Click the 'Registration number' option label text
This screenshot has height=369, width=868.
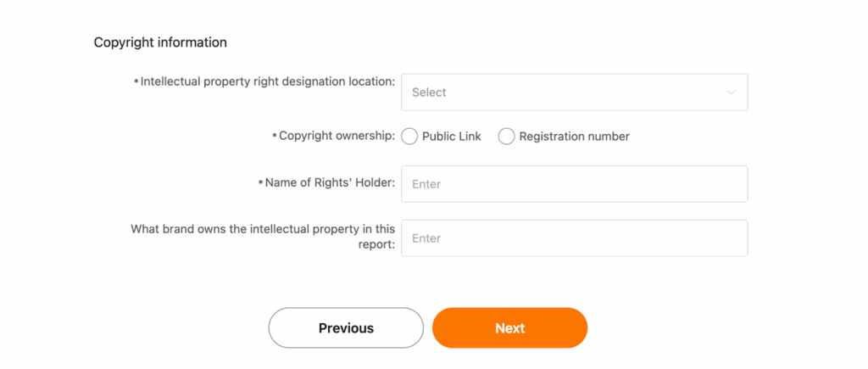[x=574, y=137]
